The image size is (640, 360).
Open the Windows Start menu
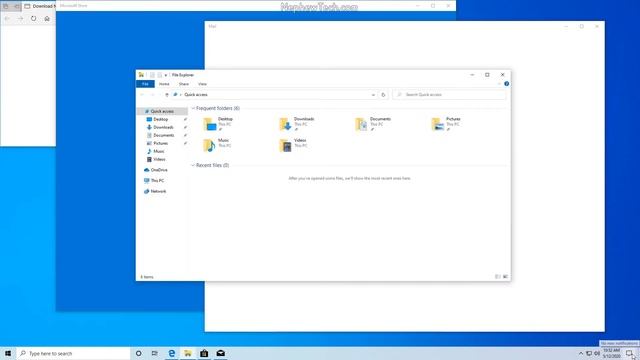8,353
